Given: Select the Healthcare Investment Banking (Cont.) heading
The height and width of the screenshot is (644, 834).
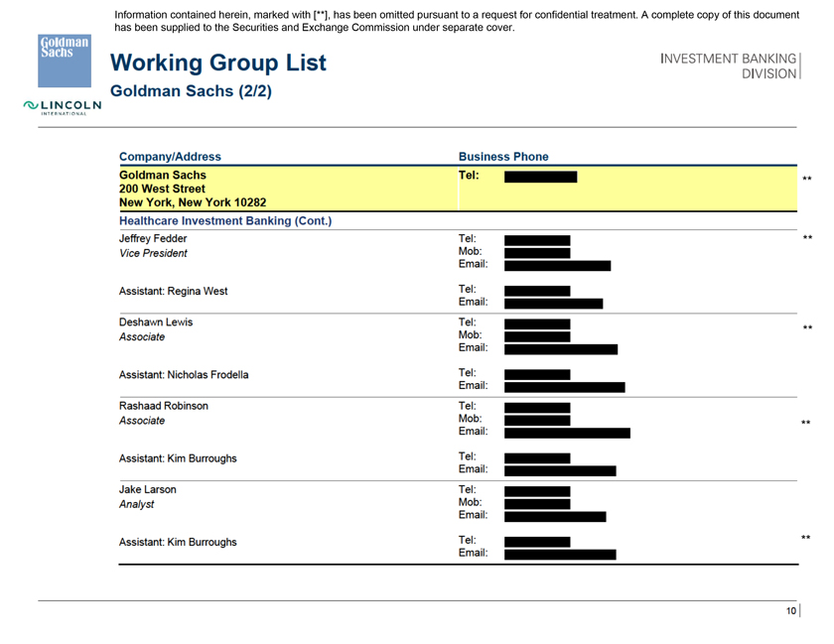Looking at the screenshot, I should [224, 220].
